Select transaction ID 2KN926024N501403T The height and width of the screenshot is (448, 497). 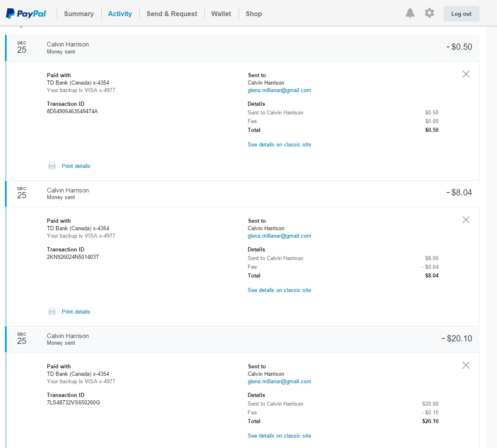pyautogui.click(x=73, y=257)
